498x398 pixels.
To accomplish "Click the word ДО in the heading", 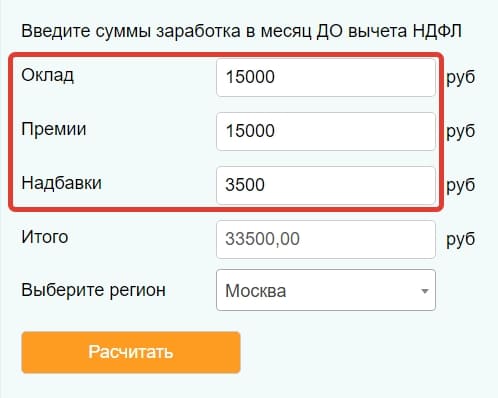I will (328, 31).
